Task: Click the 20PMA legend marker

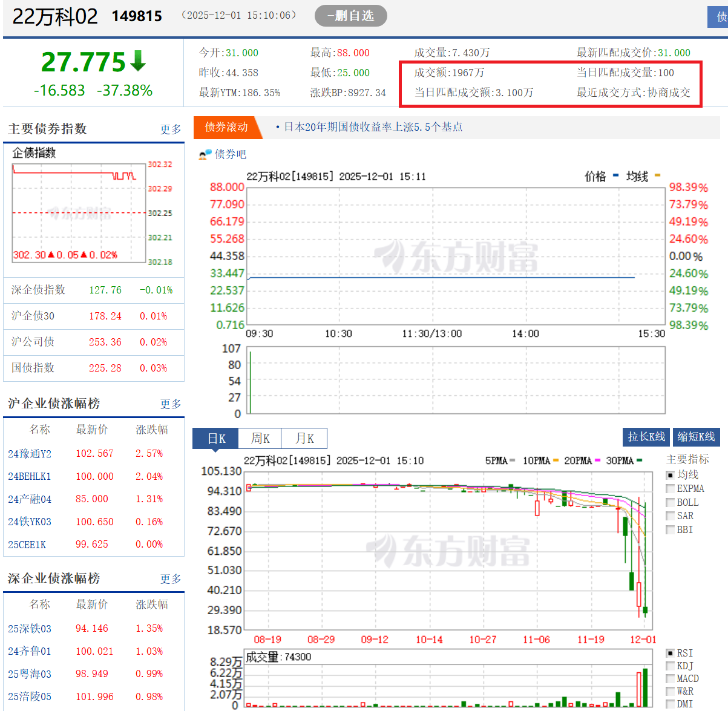Action: [597, 460]
